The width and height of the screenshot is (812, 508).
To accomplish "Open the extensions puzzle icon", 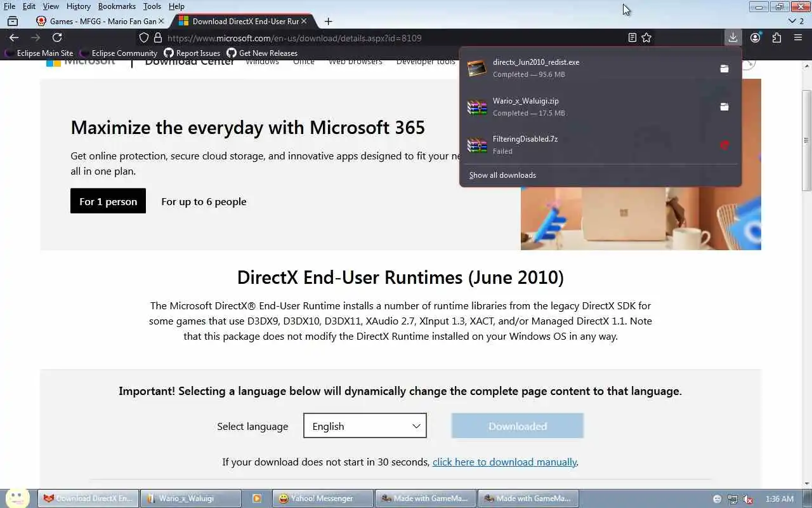I will [x=776, y=37].
